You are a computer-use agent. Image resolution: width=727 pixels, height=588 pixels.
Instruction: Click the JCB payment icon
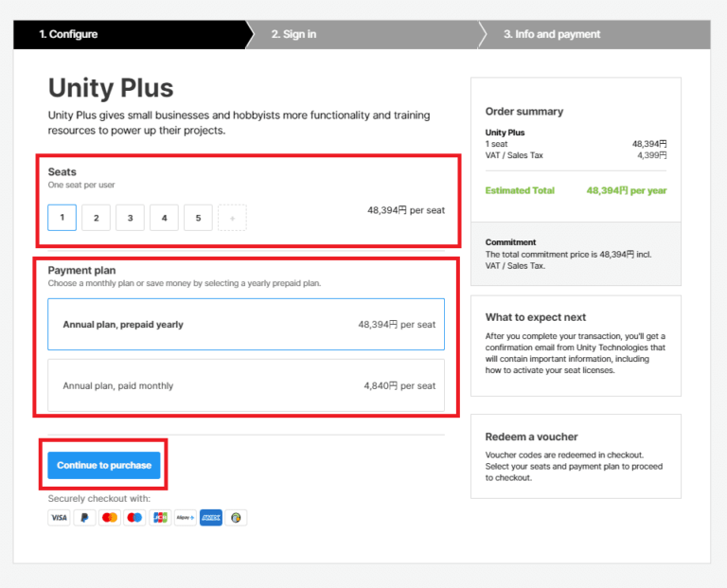coord(160,518)
